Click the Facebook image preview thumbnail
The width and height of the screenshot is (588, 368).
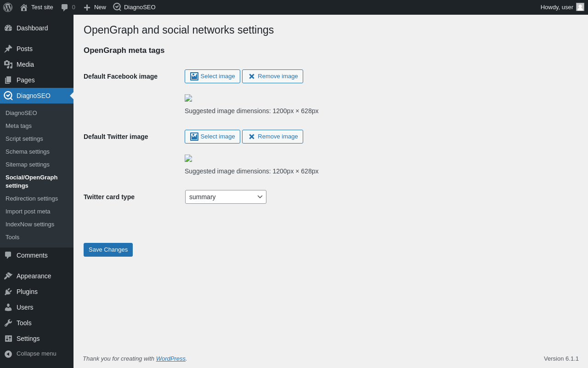tap(188, 98)
